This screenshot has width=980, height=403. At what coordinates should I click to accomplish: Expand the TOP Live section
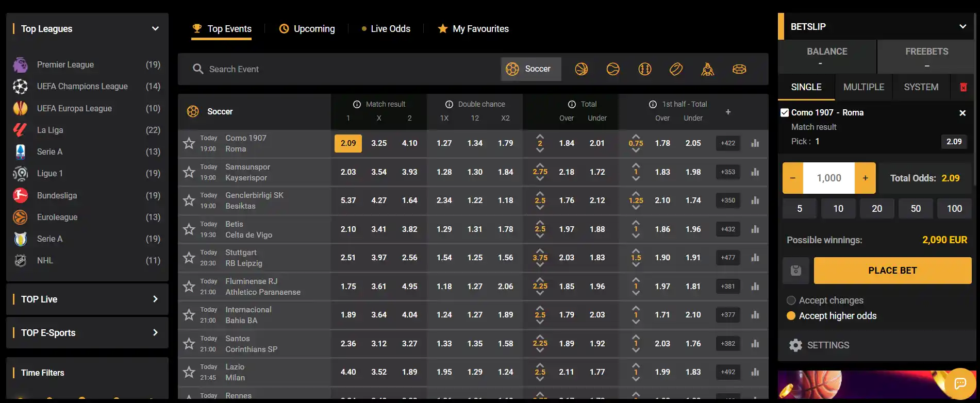(155, 299)
